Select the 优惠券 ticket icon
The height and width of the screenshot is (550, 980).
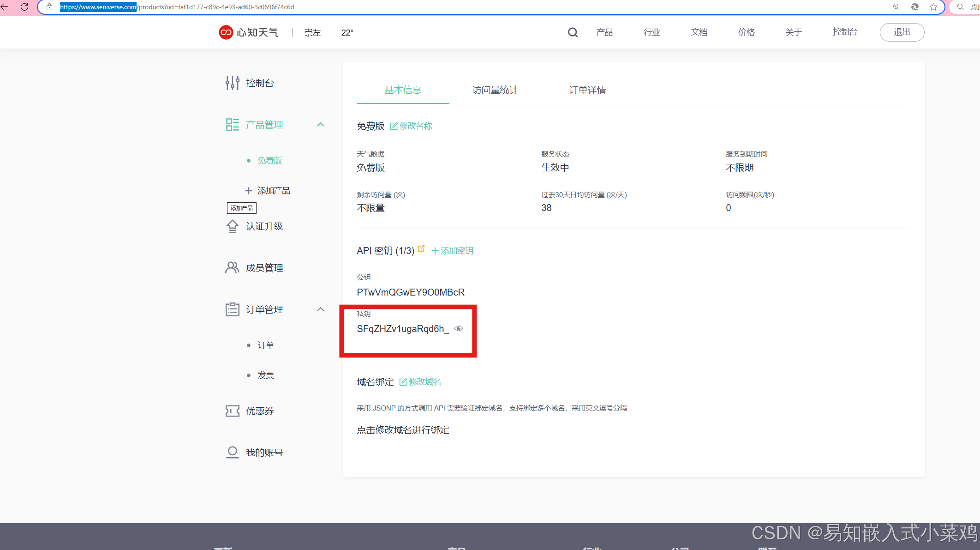pos(232,411)
